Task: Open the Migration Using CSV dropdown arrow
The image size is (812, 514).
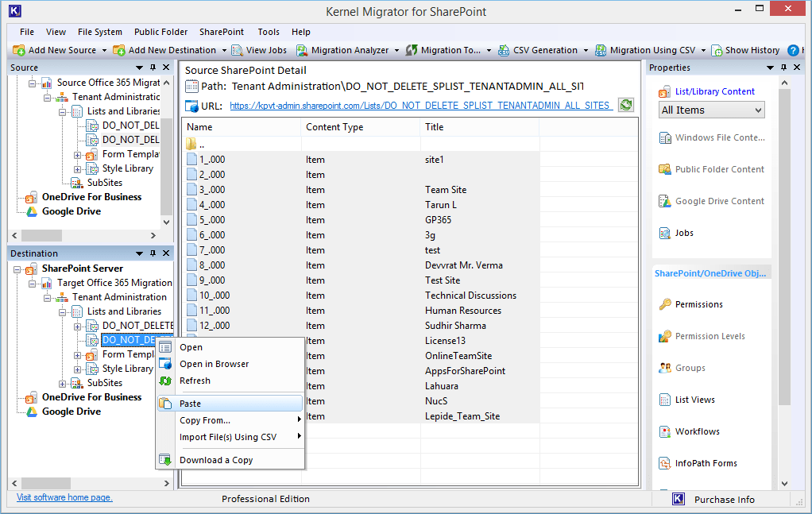Action: (703, 51)
